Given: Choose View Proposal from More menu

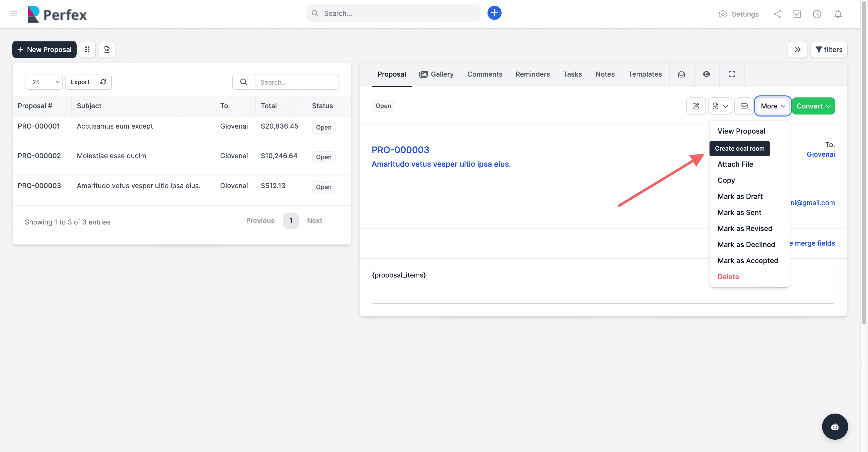Looking at the screenshot, I should [x=741, y=131].
